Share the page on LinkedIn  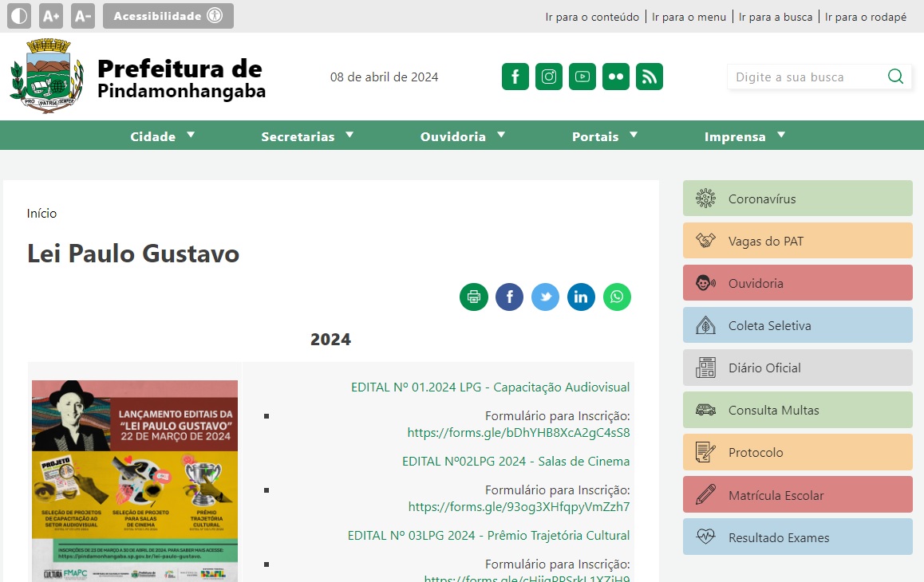click(581, 297)
